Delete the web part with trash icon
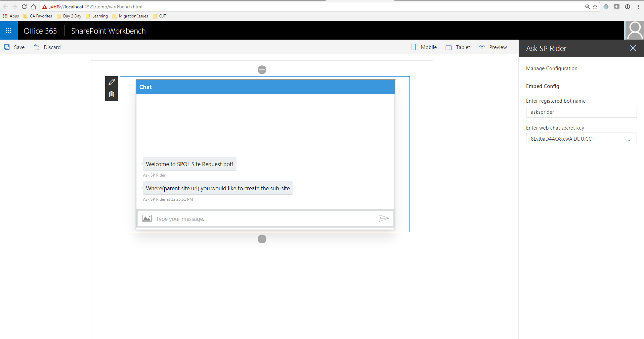 click(x=112, y=95)
